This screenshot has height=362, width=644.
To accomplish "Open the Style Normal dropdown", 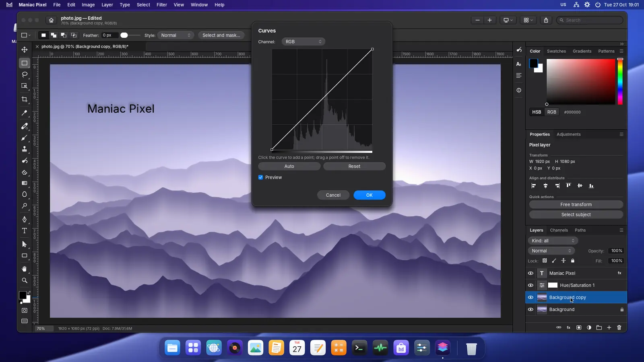I will tap(176, 35).
